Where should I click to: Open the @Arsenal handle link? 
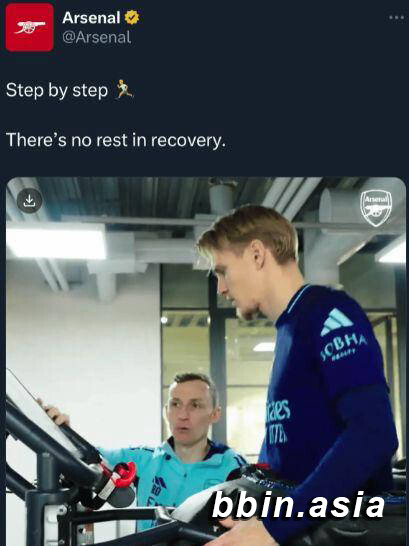pyautogui.click(x=97, y=37)
